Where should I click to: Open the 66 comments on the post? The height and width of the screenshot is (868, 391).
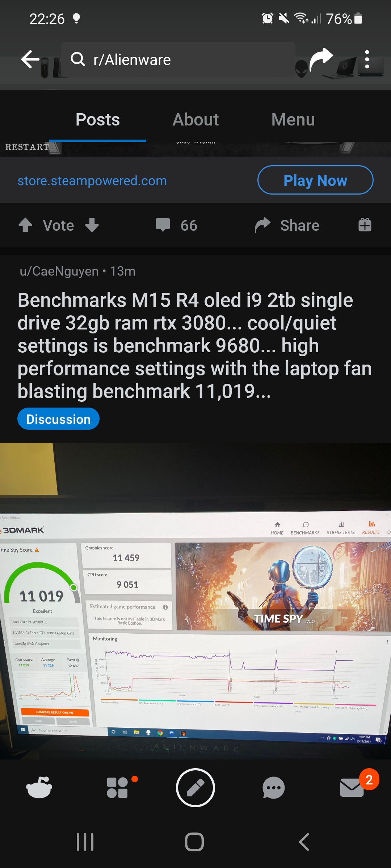pyautogui.click(x=177, y=225)
